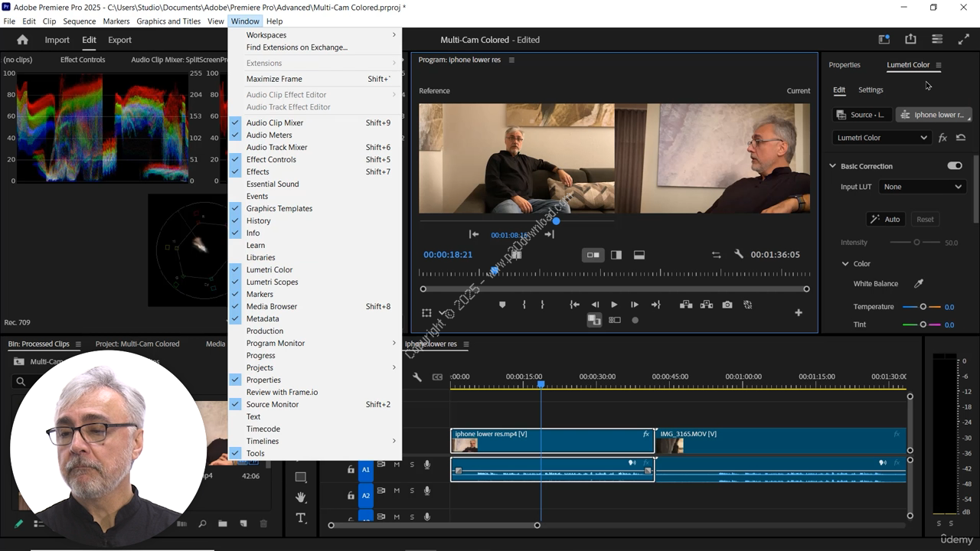Select Review with Frame.io
This screenshot has width=980, height=551.
pyautogui.click(x=315, y=392)
